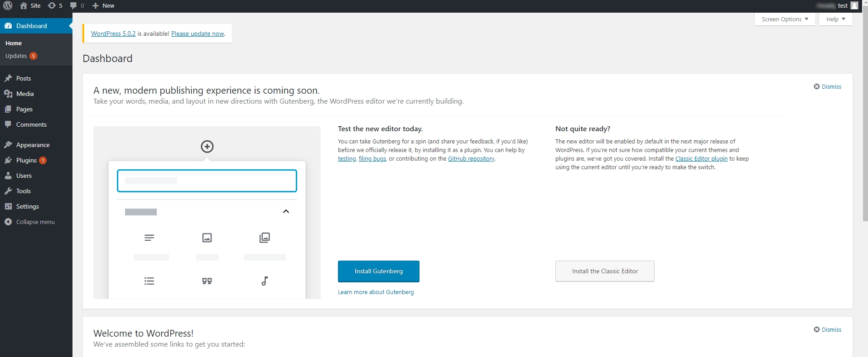Open the comments bubble icon in admin bar
Viewport: 868px width, 357px height.
73,5
